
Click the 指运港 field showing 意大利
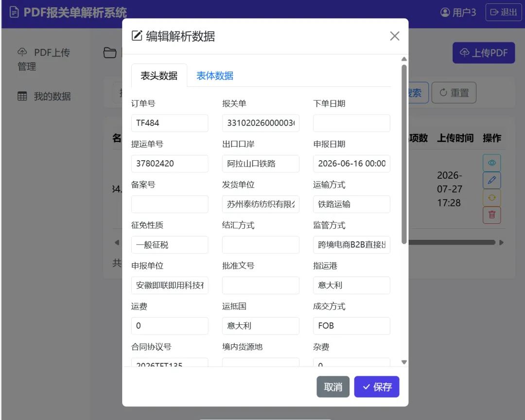coord(351,285)
